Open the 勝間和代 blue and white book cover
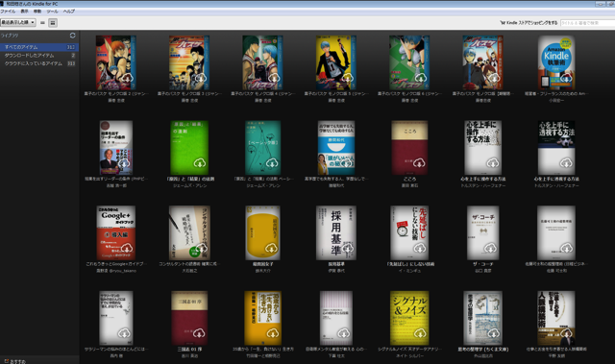The height and width of the screenshot is (364, 615). pos(336,148)
